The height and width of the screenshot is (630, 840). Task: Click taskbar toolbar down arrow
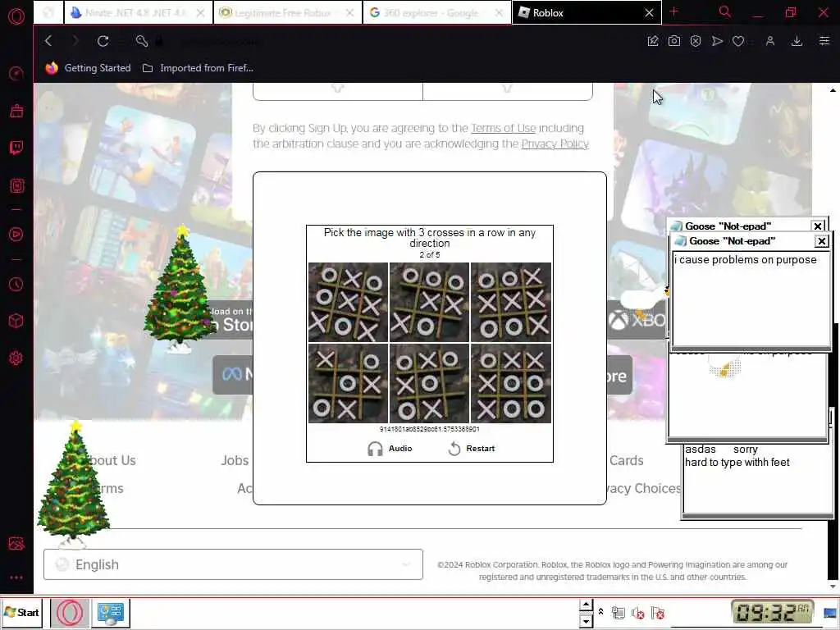[586, 622]
